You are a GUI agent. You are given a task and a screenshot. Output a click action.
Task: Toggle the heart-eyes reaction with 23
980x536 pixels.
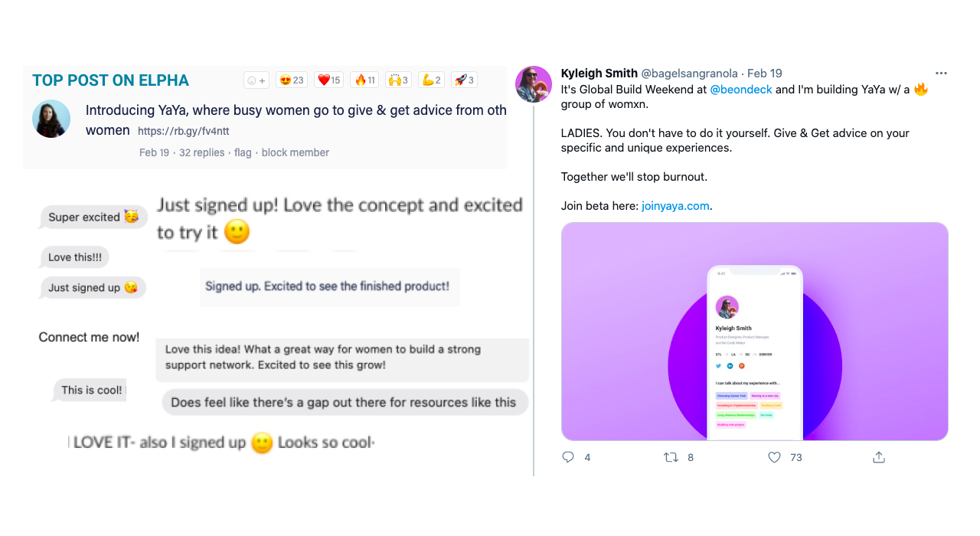(291, 80)
